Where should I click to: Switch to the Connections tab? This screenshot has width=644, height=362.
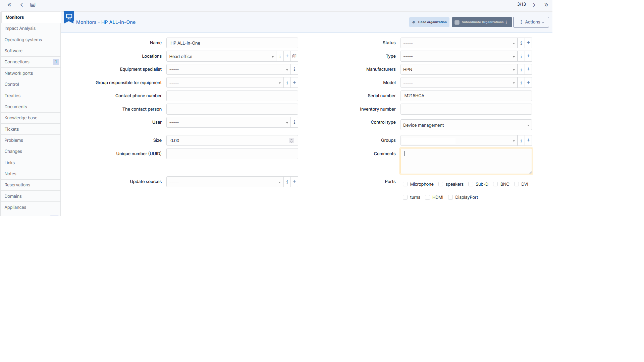coord(30,62)
